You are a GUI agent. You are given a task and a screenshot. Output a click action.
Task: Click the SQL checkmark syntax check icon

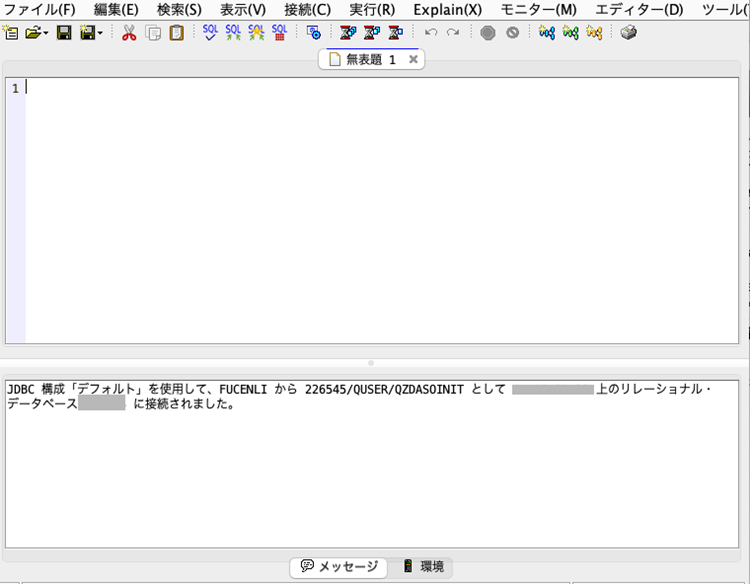click(x=210, y=32)
